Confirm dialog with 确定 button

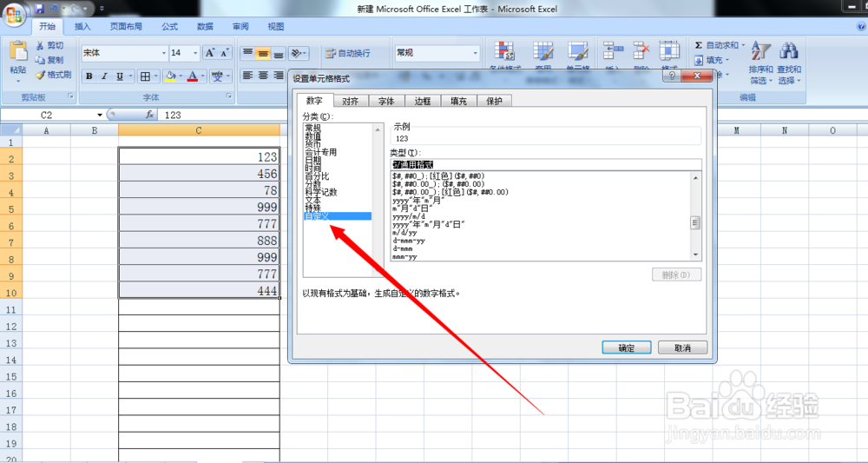(626, 347)
